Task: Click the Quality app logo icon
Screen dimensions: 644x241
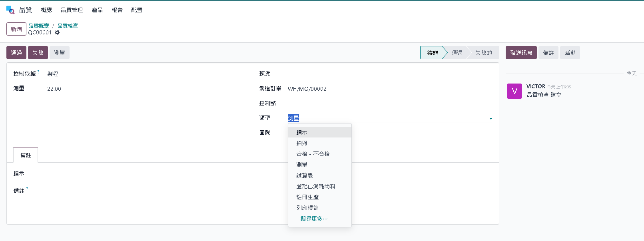Action: pos(10,10)
